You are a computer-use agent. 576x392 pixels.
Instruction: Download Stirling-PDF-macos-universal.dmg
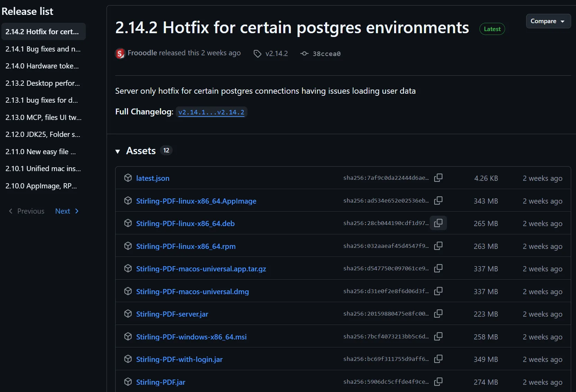(192, 291)
